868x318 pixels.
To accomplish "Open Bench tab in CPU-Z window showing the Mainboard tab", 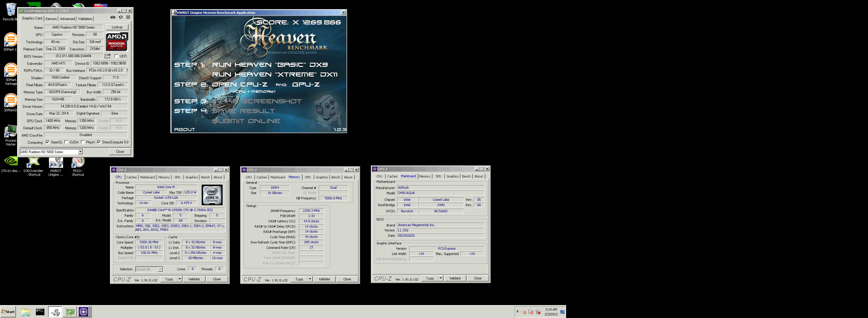I will (466, 176).
